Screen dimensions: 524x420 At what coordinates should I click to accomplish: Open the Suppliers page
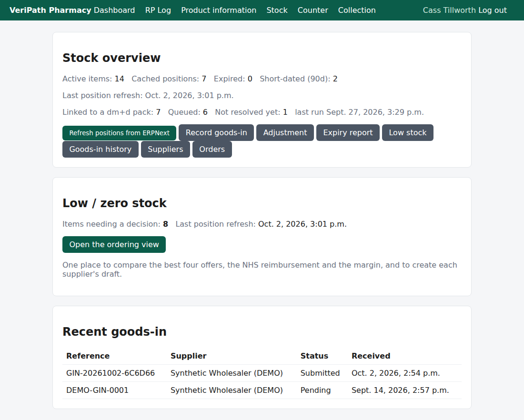[x=165, y=150]
